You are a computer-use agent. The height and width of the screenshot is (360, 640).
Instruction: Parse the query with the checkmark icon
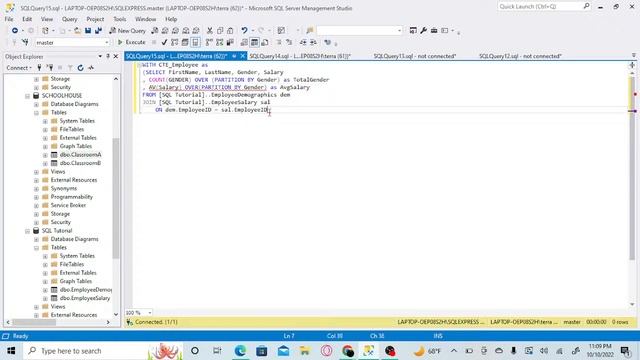[164, 42]
